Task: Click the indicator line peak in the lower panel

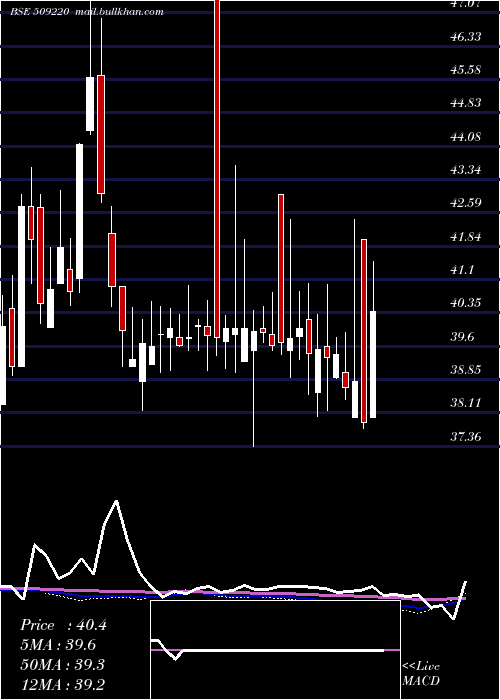Action: (116, 501)
